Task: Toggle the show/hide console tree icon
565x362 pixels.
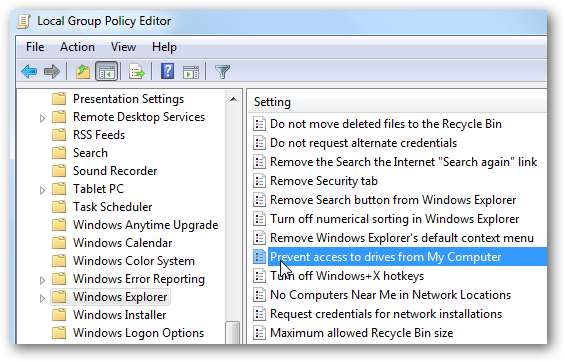Action: pos(107,71)
